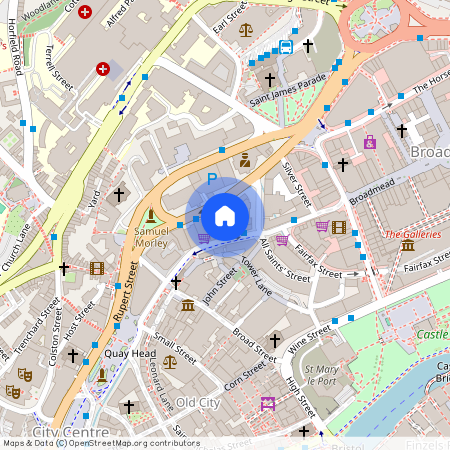The width and height of the screenshot is (450, 450).
Task: Select the Host Street label
Action: (79, 321)
